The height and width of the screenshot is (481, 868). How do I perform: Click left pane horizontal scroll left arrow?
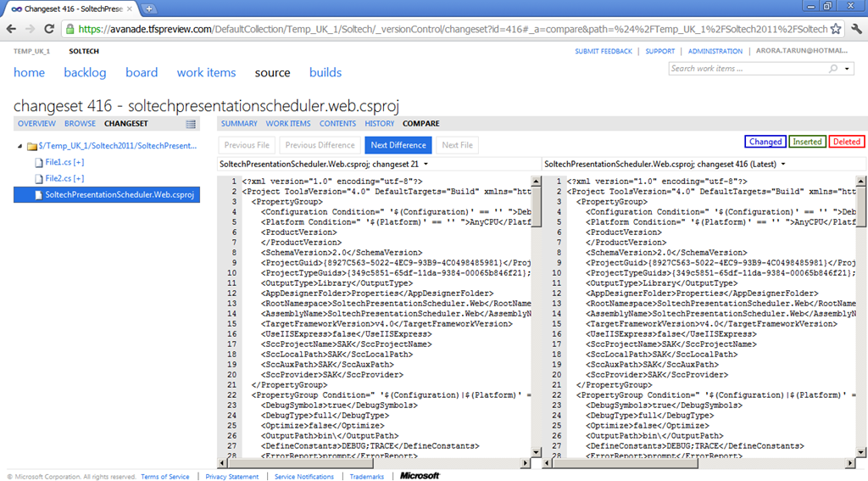222,462
